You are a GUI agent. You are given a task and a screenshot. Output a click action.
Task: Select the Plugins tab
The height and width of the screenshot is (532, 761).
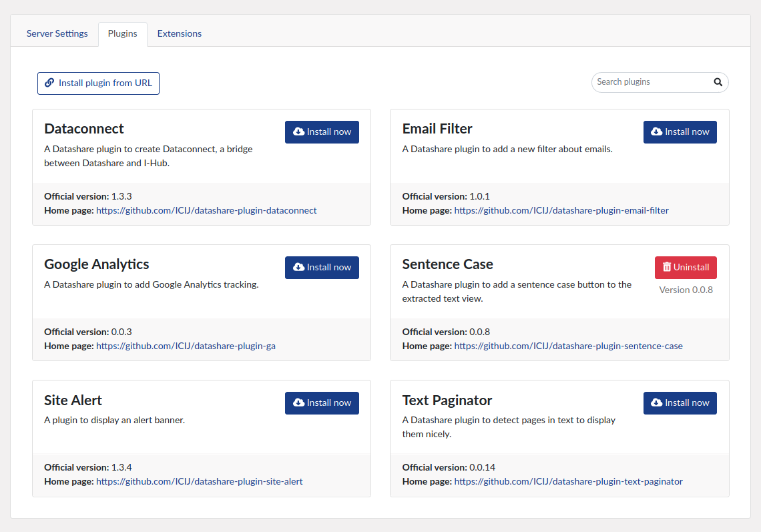click(x=122, y=33)
